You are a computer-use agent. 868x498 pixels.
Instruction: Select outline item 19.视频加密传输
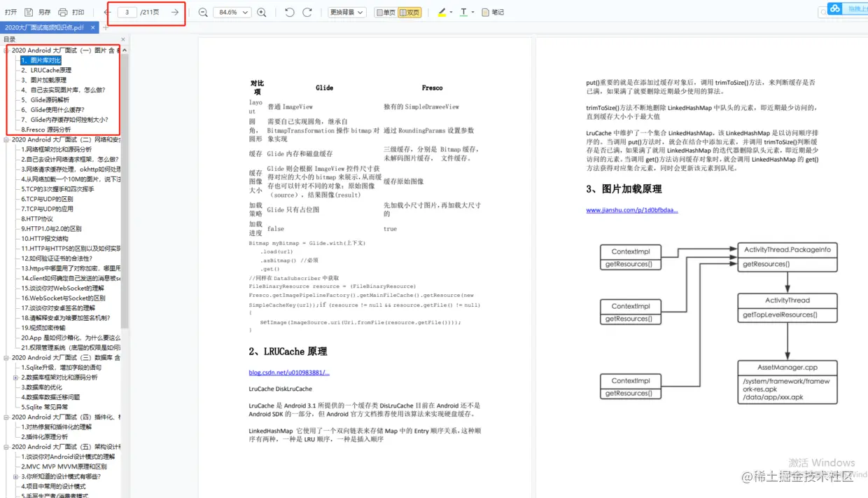(43, 327)
